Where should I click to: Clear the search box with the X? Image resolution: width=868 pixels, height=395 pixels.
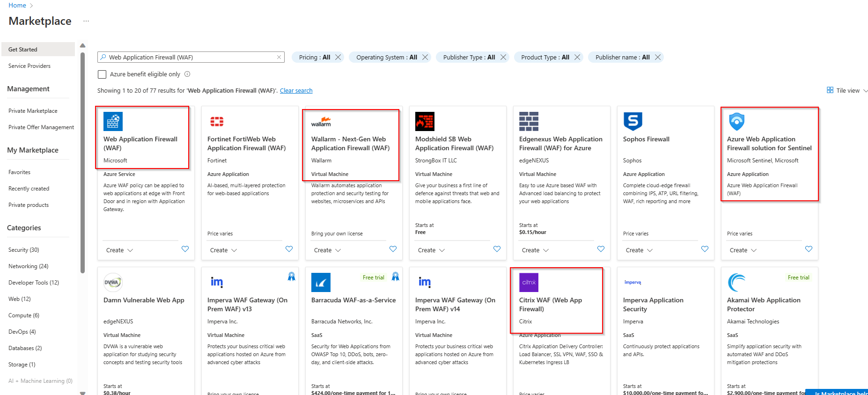pyautogui.click(x=279, y=57)
